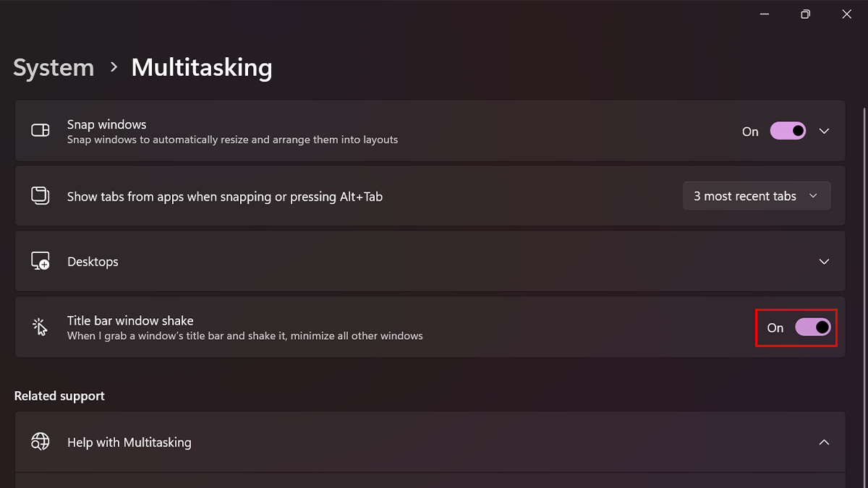The width and height of the screenshot is (868, 488).
Task: Click the Snap windows layout icon
Action: pos(41,131)
